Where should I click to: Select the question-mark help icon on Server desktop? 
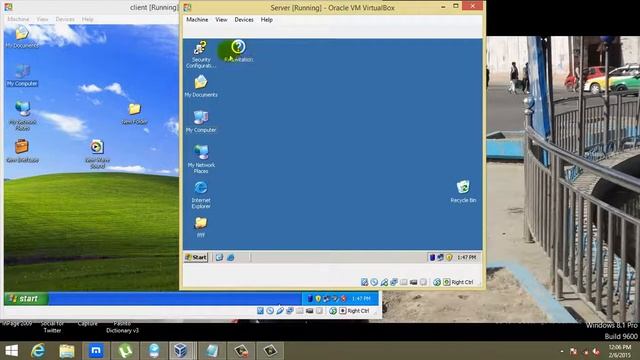[238, 51]
